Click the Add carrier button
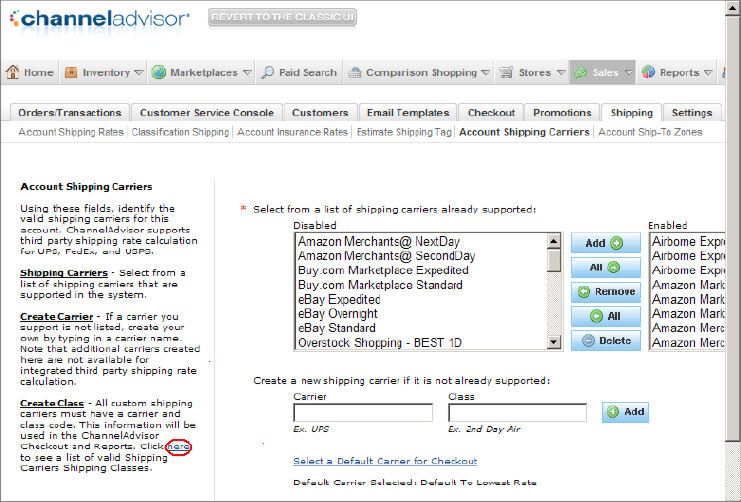The height and width of the screenshot is (502, 741). pyautogui.click(x=605, y=243)
